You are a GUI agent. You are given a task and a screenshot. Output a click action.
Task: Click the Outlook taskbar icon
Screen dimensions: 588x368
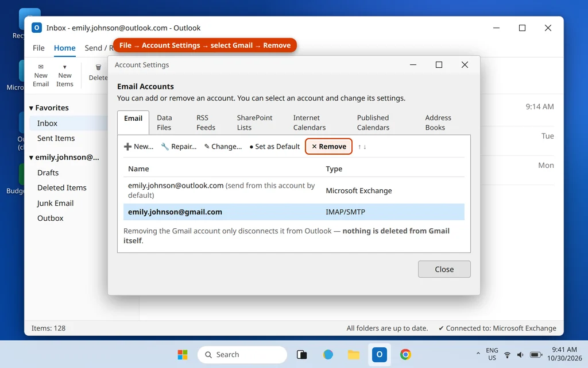click(x=380, y=354)
